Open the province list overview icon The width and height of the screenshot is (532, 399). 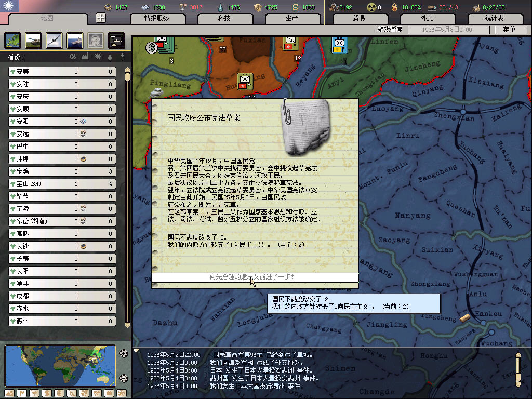tap(12, 41)
